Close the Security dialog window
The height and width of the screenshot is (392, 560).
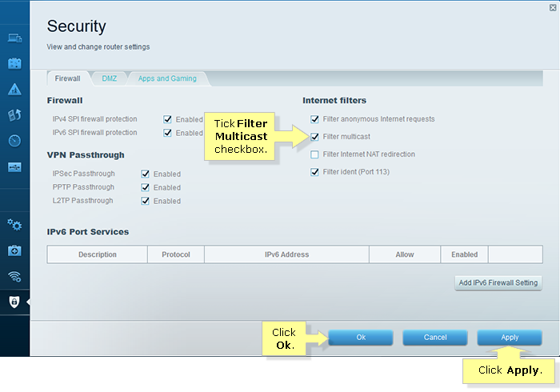[553, 7]
